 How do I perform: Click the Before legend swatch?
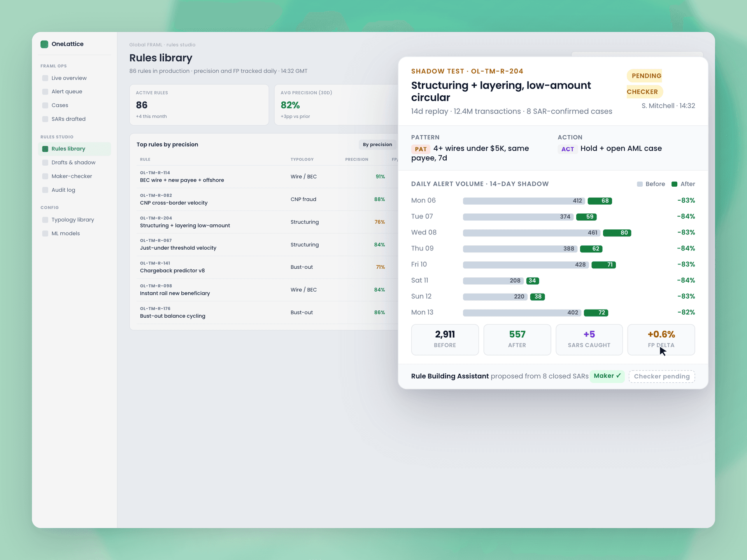[640, 184]
